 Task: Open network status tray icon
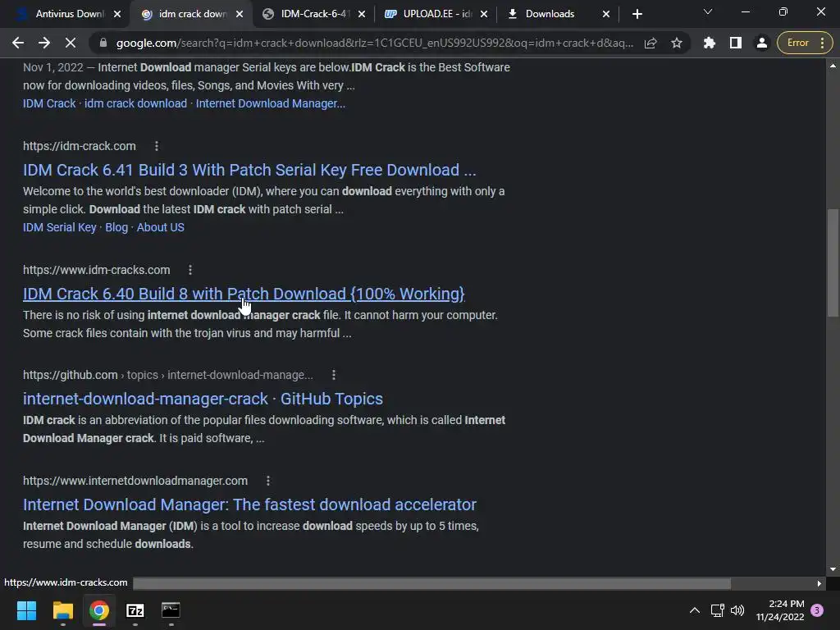coord(717,610)
